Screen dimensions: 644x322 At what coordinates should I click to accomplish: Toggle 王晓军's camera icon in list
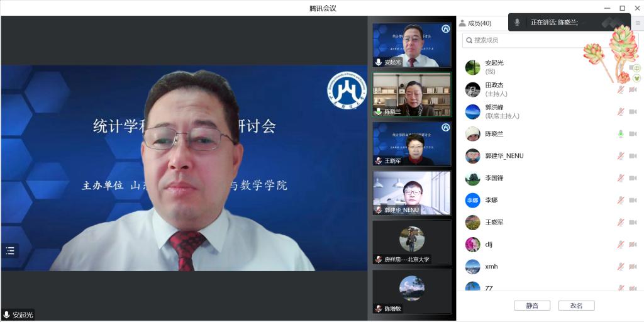(x=633, y=222)
